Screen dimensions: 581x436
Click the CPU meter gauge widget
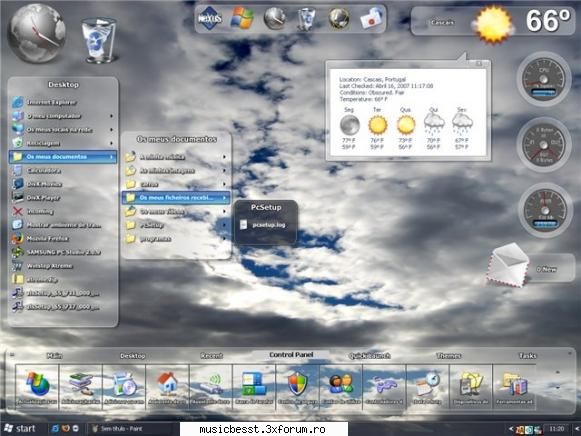(x=544, y=79)
